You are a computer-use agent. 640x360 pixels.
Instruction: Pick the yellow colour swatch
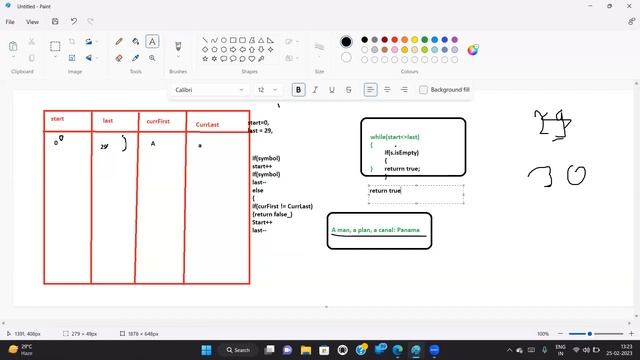click(414, 40)
